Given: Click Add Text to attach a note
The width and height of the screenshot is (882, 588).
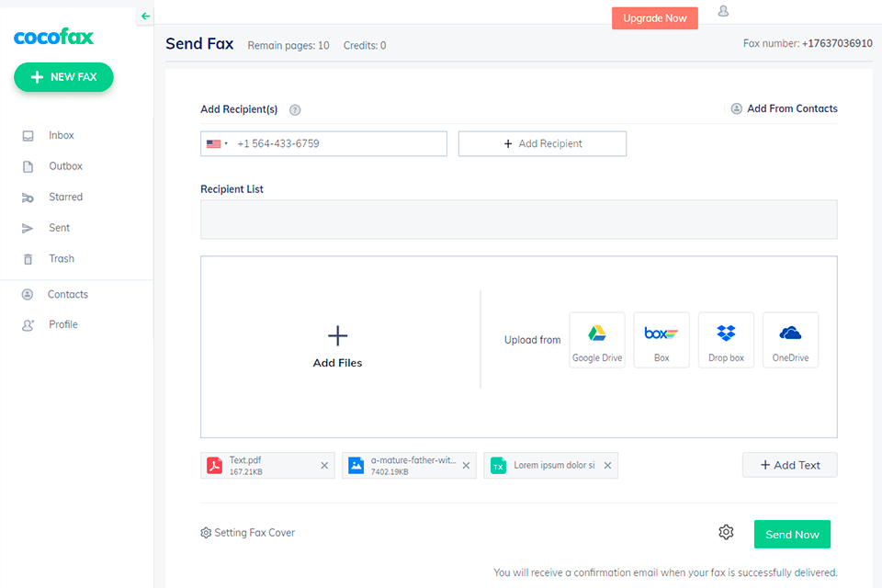Looking at the screenshot, I should pyautogui.click(x=788, y=465).
